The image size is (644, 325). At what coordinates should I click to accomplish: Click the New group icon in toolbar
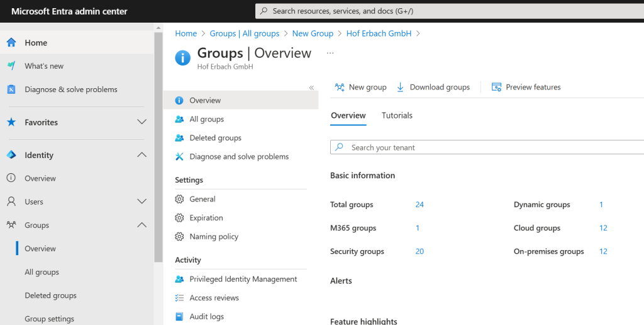(x=340, y=87)
